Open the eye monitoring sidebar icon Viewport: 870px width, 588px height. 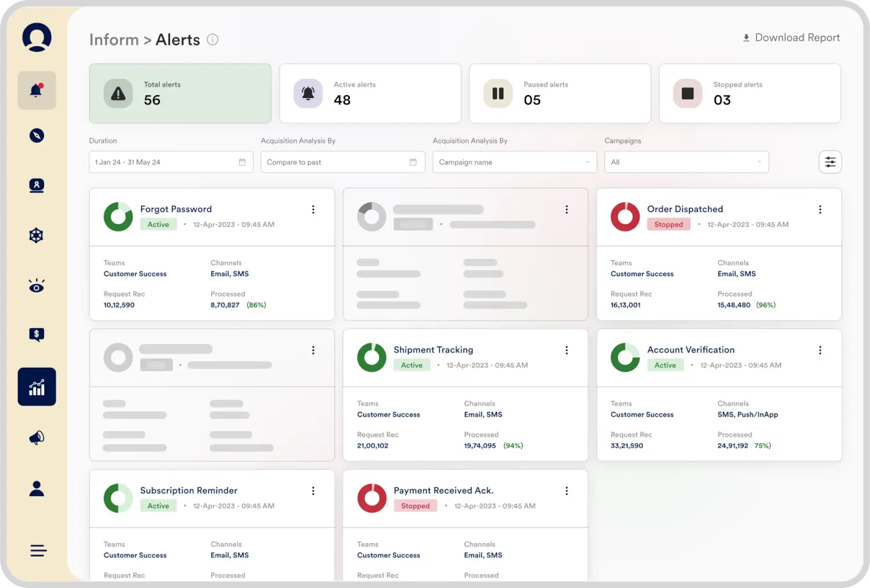(37, 286)
